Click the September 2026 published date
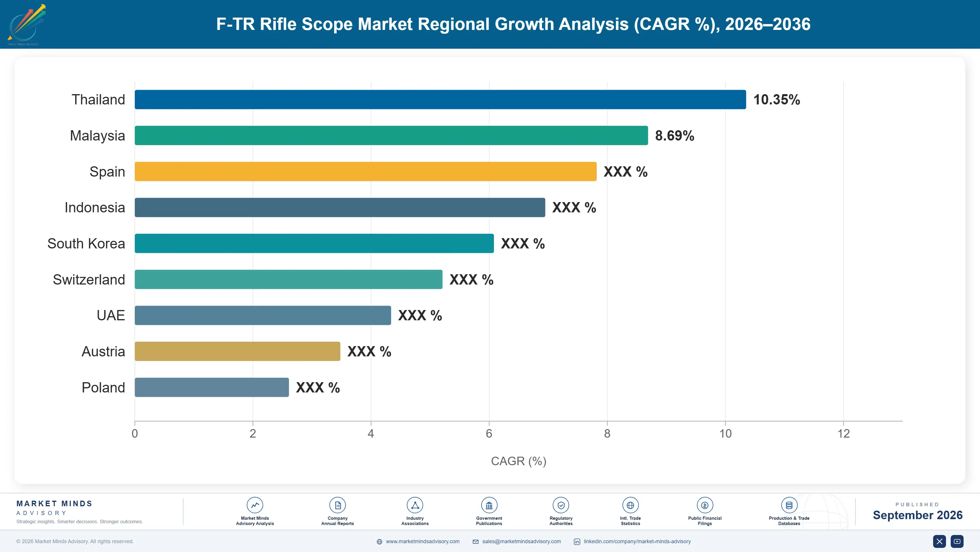This screenshot has width=980, height=552. pyautogui.click(x=917, y=515)
